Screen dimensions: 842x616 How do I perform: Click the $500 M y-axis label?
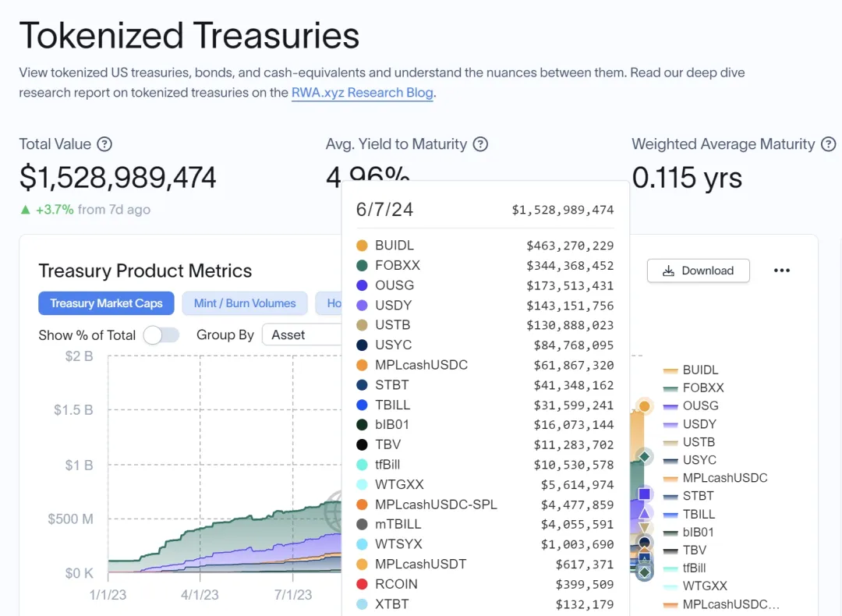70,519
